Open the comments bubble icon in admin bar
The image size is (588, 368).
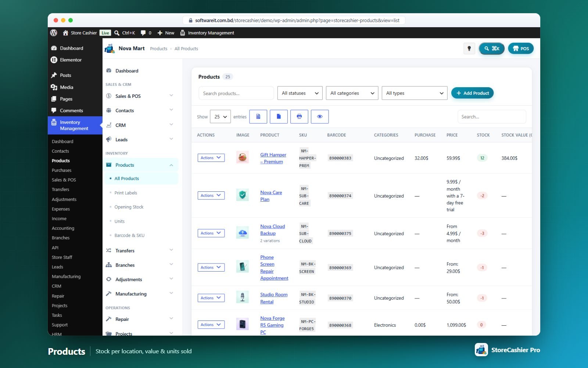[x=143, y=33]
